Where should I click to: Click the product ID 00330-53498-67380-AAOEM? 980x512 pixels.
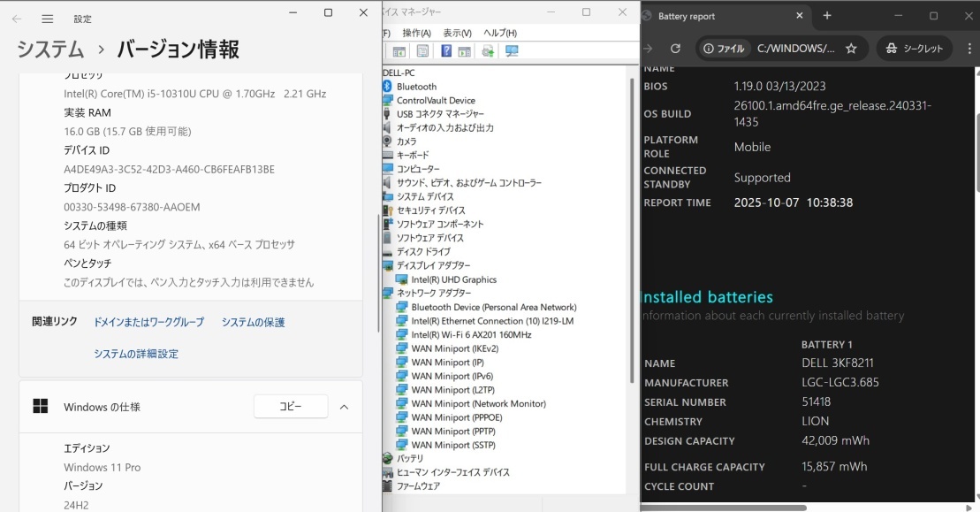click(x=132, y=207)
